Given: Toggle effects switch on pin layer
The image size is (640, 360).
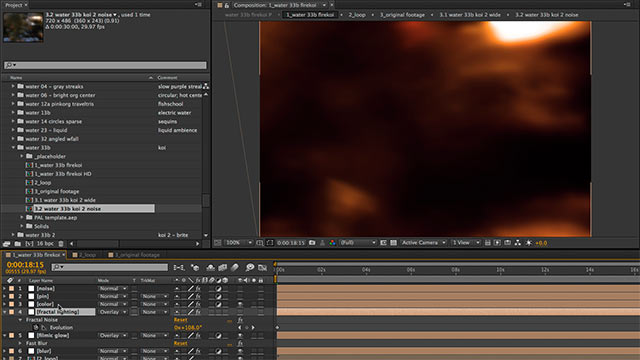Looking at the screenshot, I should [x=198, y=296].
